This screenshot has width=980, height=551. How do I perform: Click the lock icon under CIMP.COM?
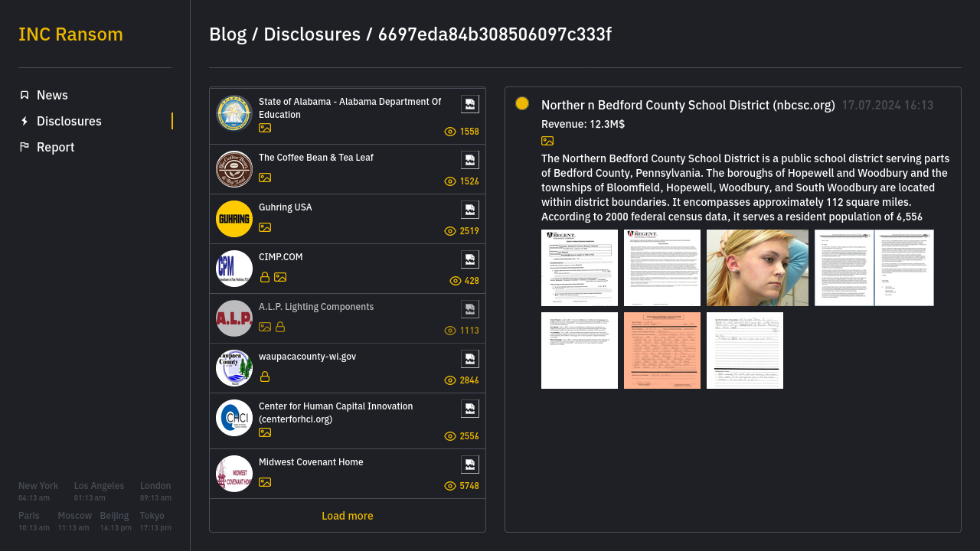[x=265, y=277]
